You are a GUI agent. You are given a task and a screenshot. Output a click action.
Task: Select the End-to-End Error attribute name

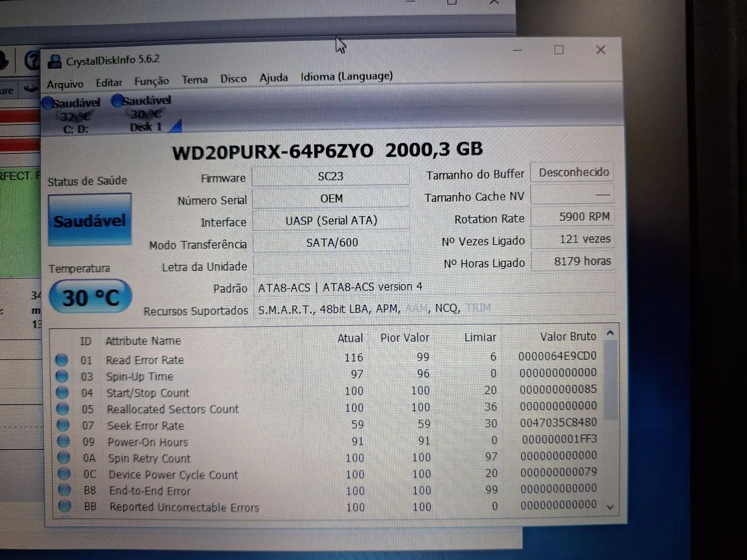[x=150, y=491]
